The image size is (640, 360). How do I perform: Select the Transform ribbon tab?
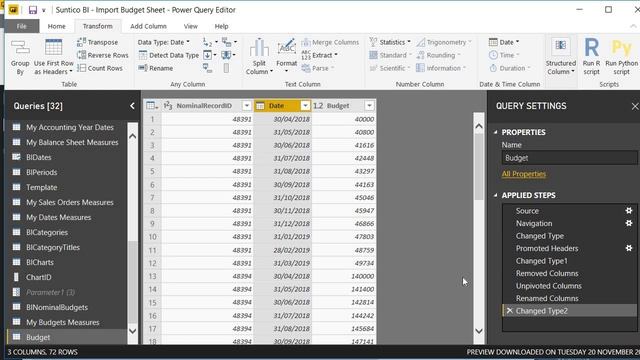(98, 26)
